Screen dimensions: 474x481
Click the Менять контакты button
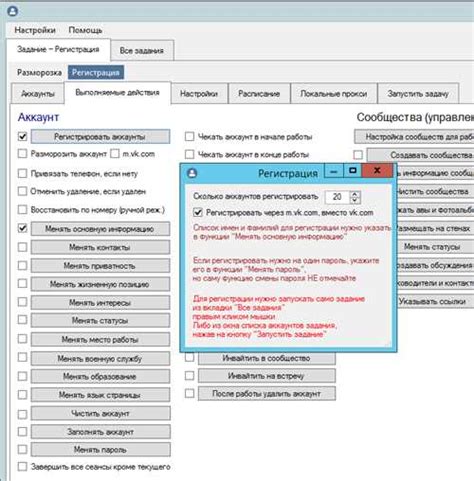pos(100,247)
